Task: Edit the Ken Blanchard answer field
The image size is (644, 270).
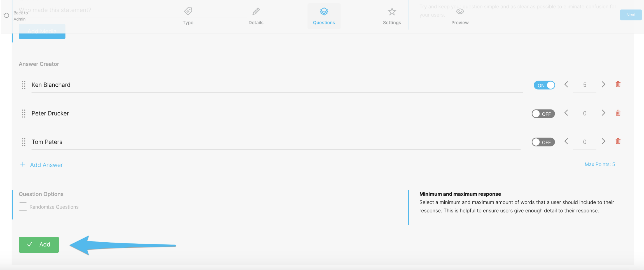Action: coord(277,85)
